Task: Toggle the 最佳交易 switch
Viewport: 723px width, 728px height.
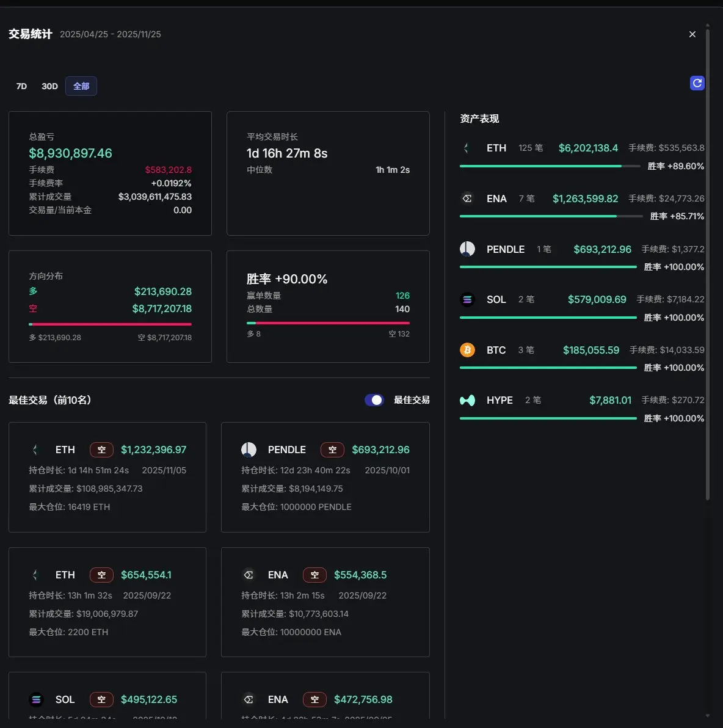Action: click(374, 400)
